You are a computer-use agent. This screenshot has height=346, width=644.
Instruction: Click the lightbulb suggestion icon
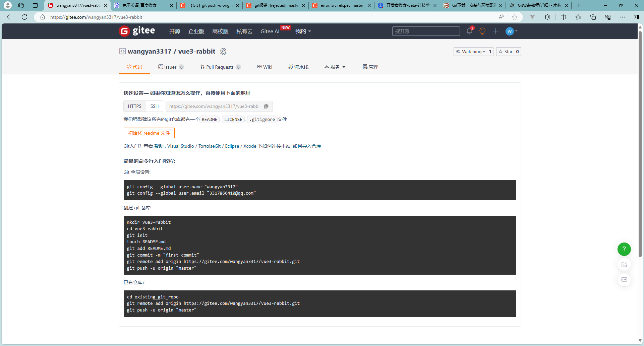[x=482, y=31]
